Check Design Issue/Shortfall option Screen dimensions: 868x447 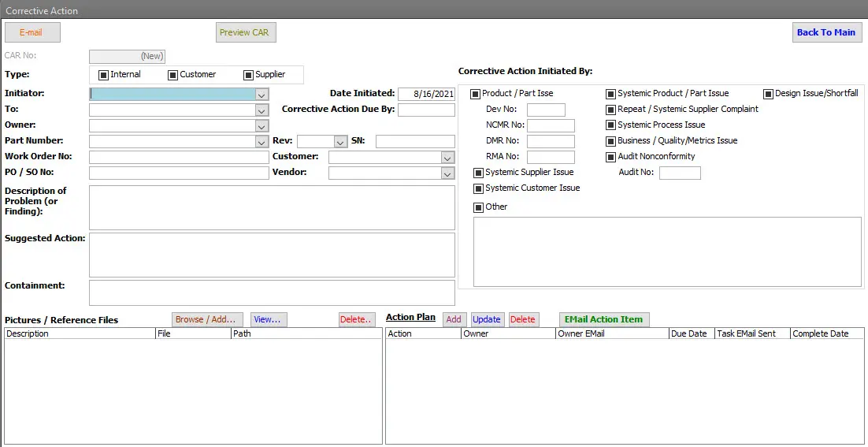tap(768, 94)
